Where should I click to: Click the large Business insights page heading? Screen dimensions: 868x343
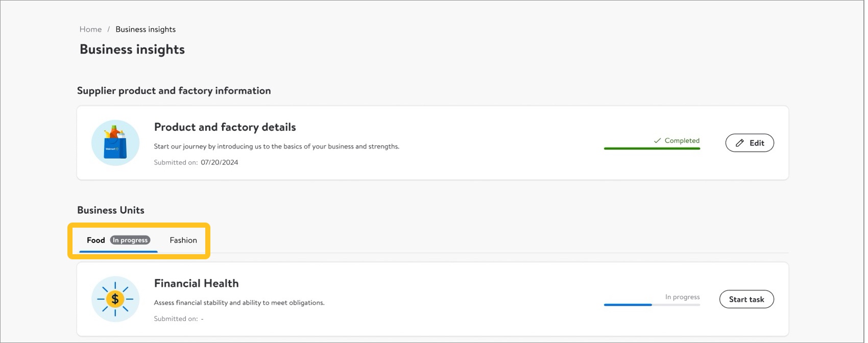pos(132,50)
